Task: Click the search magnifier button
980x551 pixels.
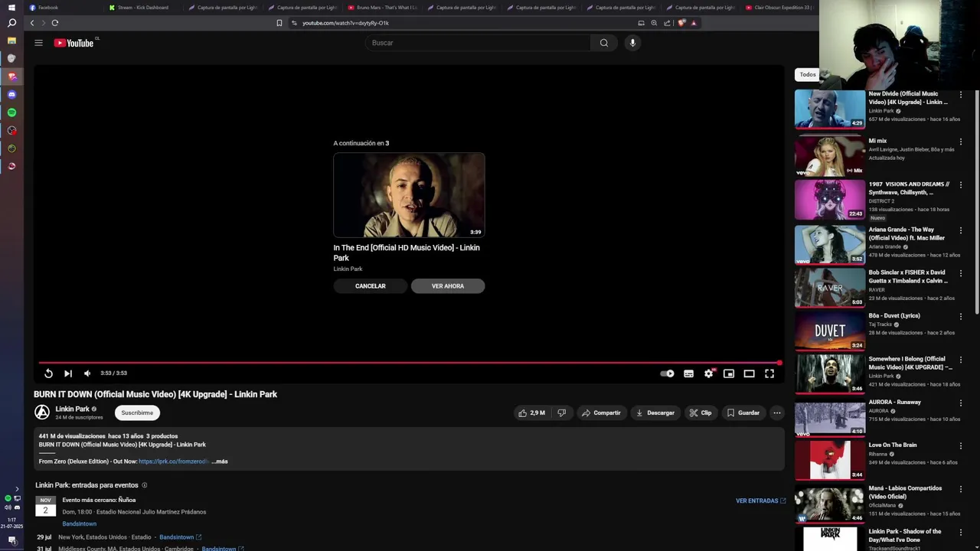Action: point(604,43)
